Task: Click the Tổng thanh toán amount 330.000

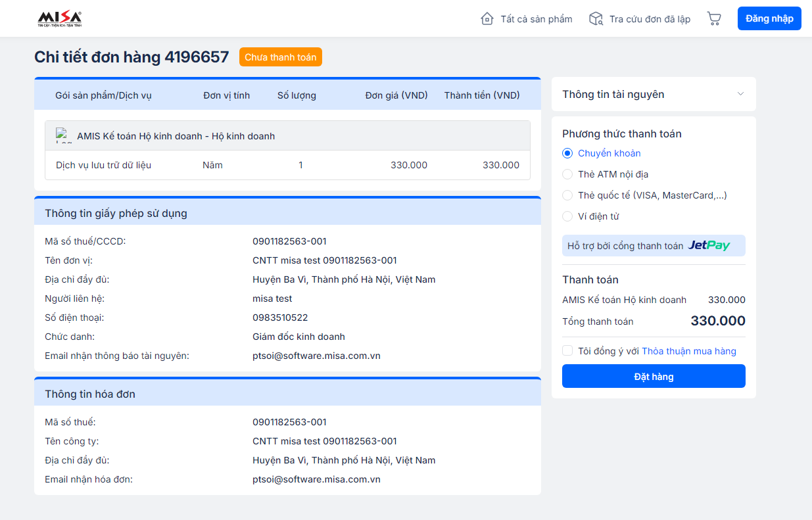Action: click(x=718, y=321)
